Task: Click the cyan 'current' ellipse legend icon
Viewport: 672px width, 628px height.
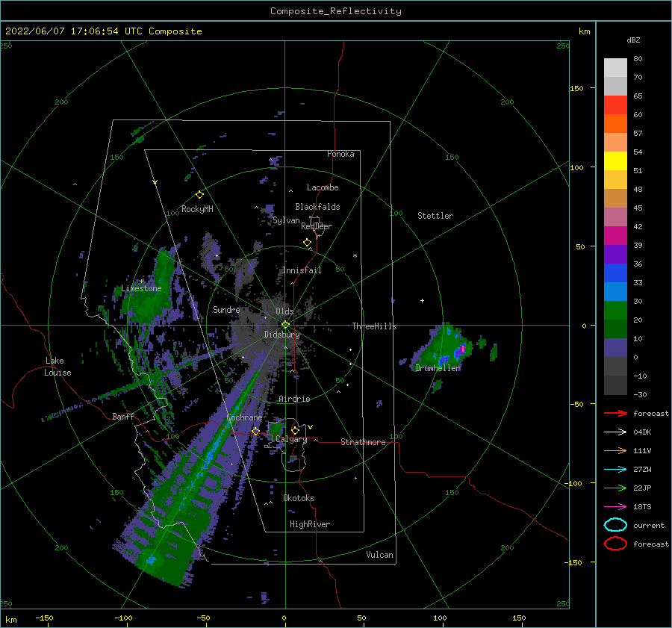Action: (x=615, y=525)
